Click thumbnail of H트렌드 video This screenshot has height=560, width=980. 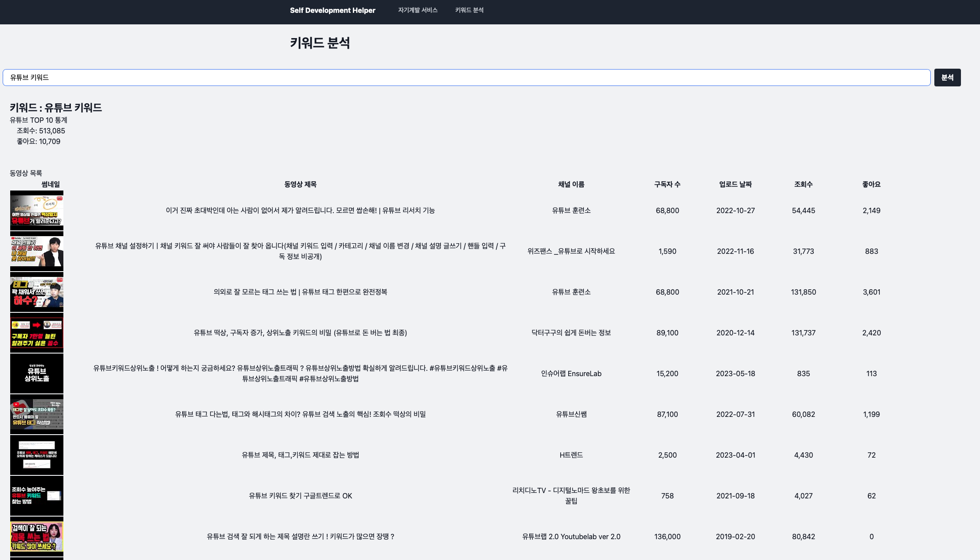pyautogui.click(x=37, y=455)
